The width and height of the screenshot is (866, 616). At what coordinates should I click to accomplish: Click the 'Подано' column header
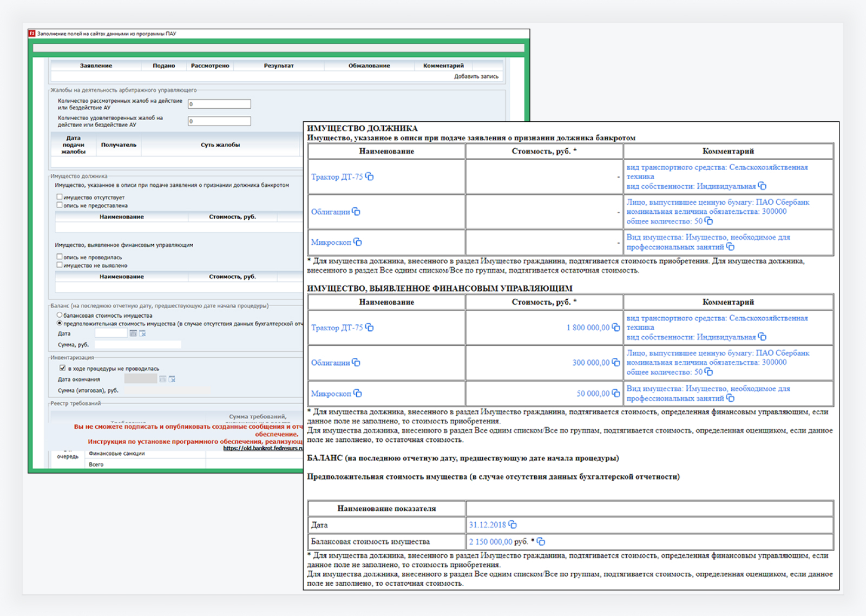click(x=164, y=65)
